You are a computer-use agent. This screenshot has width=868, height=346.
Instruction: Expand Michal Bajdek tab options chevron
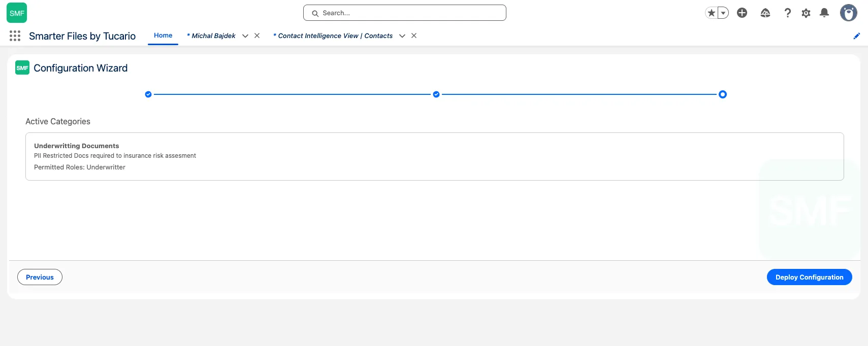coord(245,36)
